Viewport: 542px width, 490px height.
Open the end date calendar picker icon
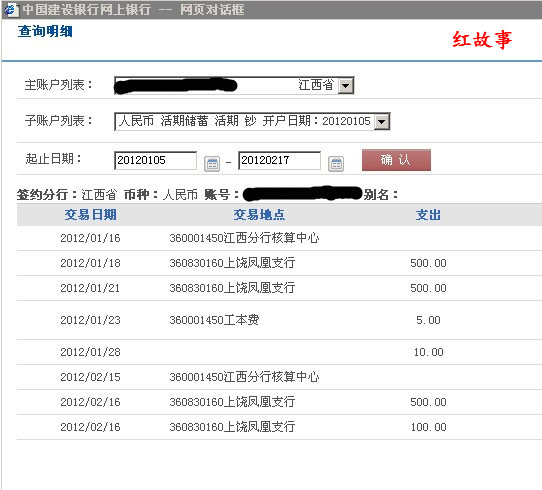click(336, 163)
